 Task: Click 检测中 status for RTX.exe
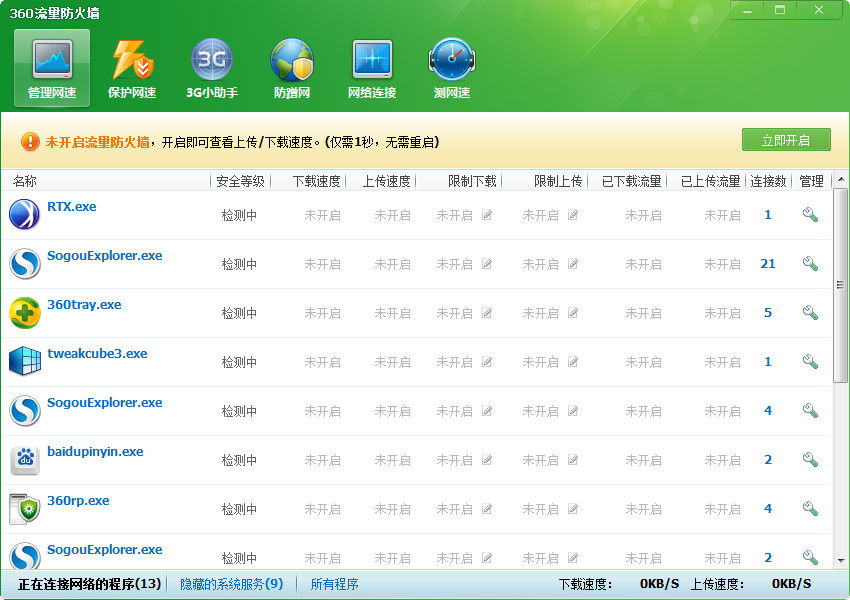point(239,215)
